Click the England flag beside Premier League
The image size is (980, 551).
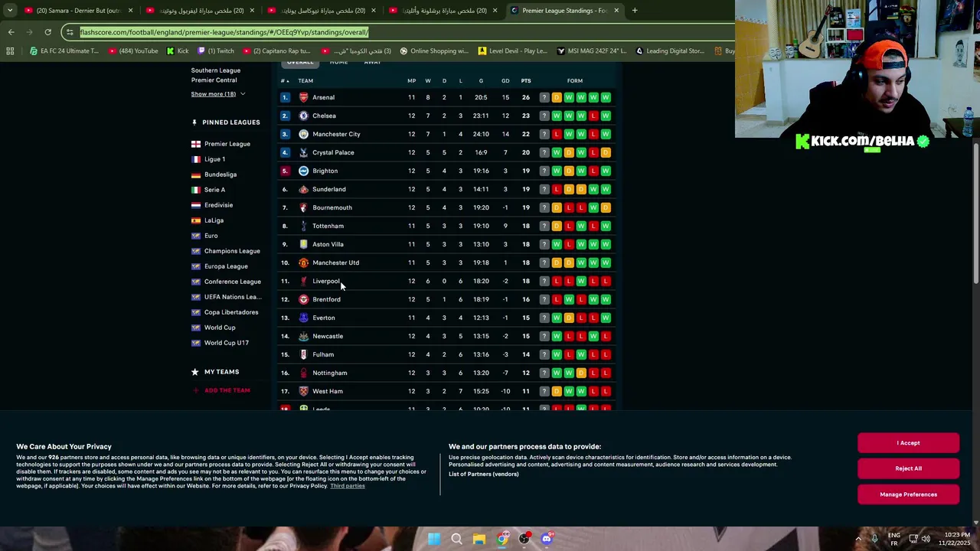(196, 144)
